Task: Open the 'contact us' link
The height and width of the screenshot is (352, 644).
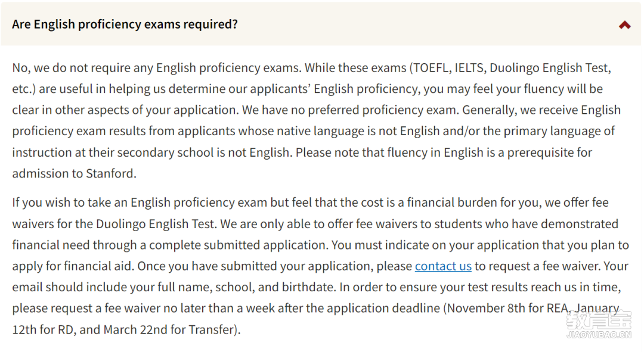Action: pyautogui.click(x=443, y=266)
